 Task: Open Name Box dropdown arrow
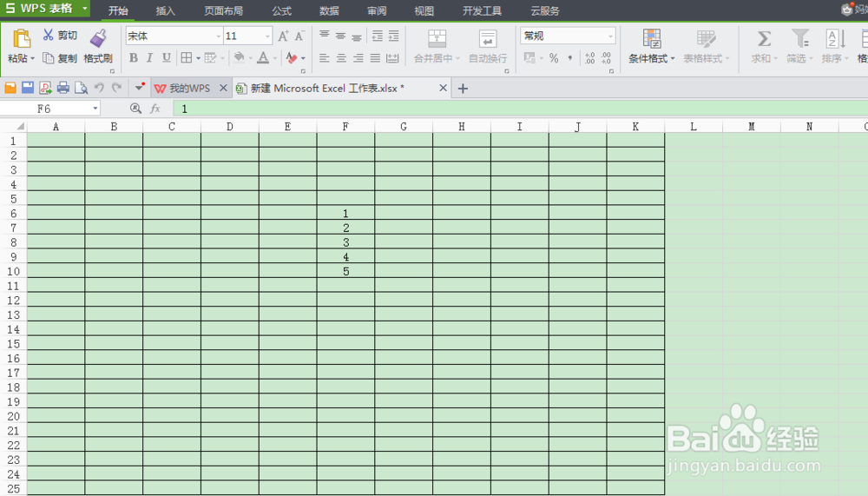point(95,109)
